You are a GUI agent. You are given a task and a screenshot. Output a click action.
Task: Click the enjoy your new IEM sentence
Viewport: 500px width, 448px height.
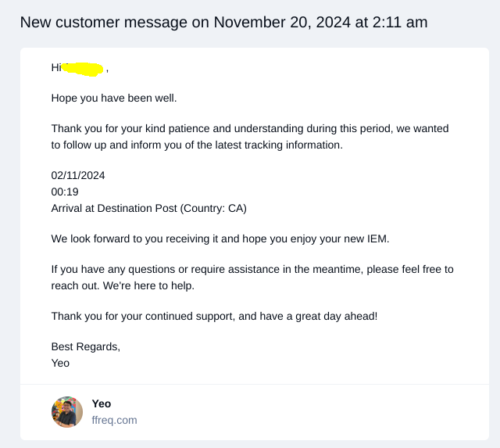click(220, 238)
